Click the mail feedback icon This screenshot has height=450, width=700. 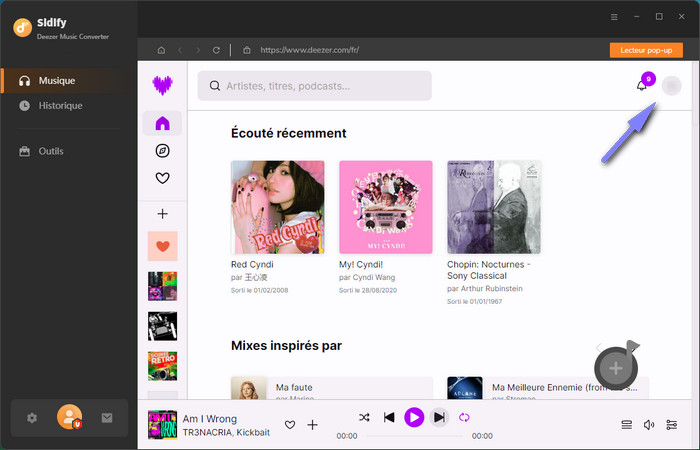coord(107,418)
